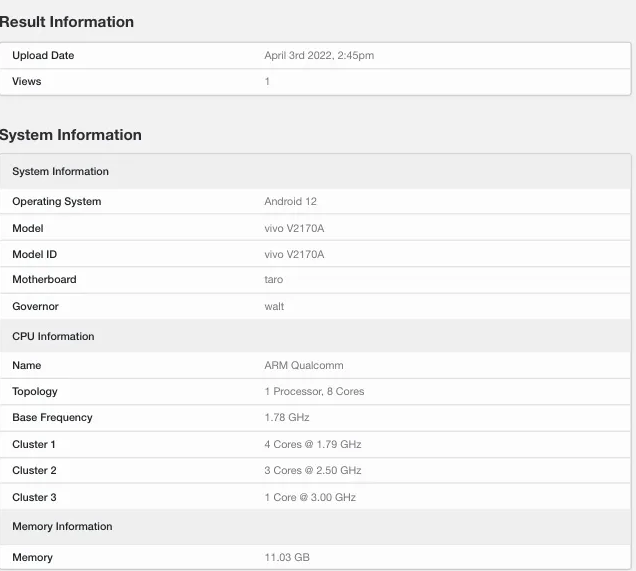Select the 'Governor' label
The height and width of the screenshot is (571, 636).
(x=35, y=306)
